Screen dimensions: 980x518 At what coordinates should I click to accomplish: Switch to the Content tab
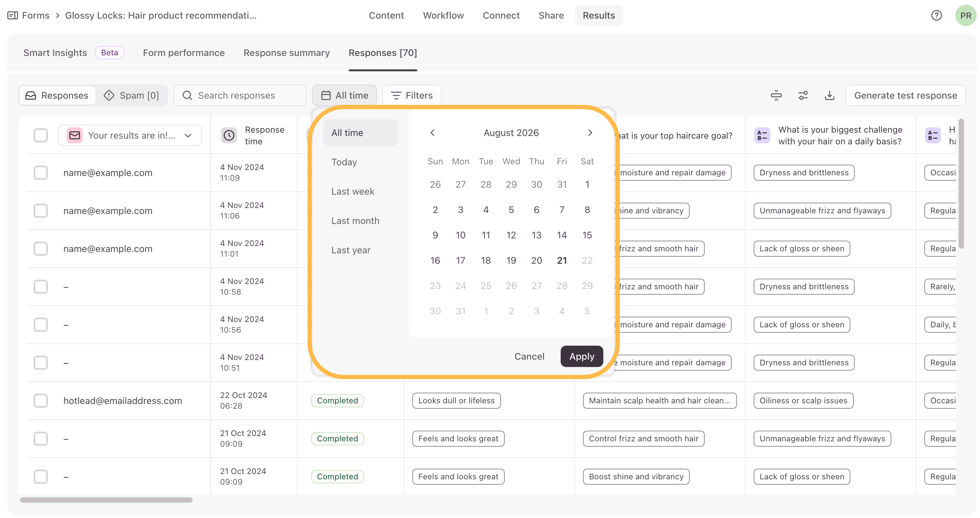pos(386,16)
